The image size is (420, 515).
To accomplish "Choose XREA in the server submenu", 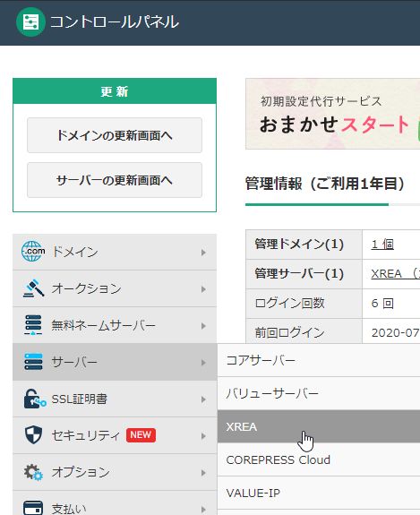I will [319, 426].
